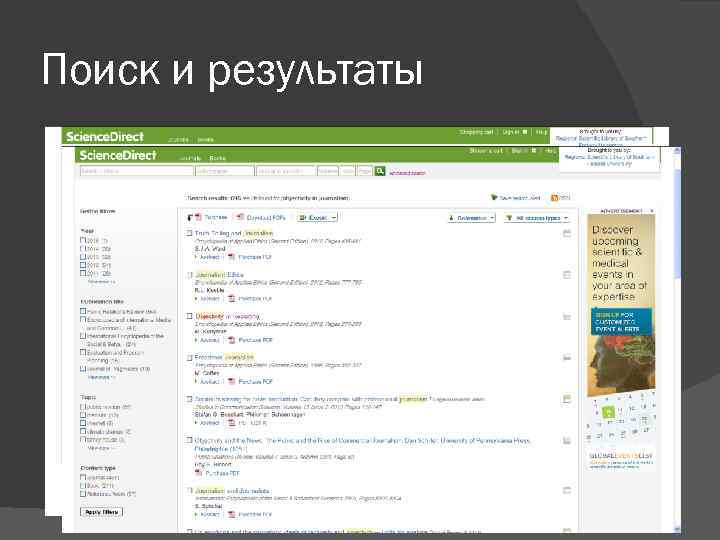Click PDF icon under Objectivity in Reporting
This screenshot has height=540, width=720.
[x=231, y=340]
